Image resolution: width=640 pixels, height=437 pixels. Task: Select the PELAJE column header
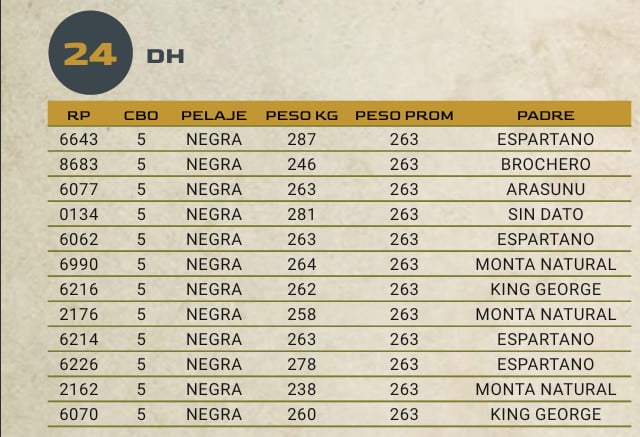(x=214, y=115)
